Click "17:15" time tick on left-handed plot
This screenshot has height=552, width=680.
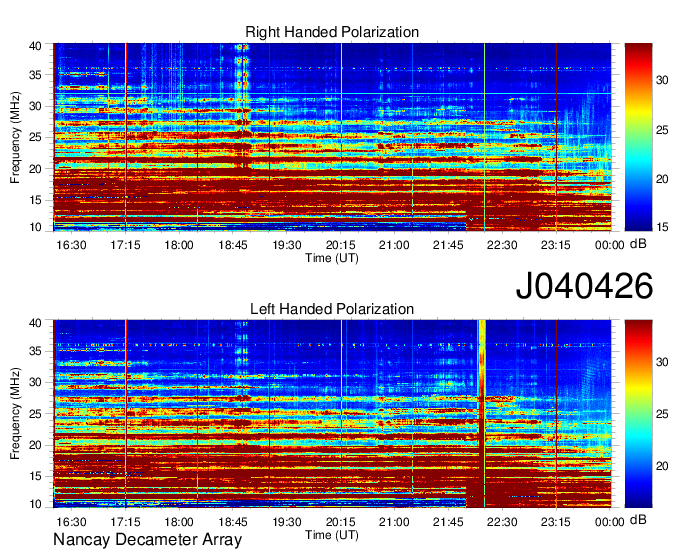pyautogui.click(x=125, y=522)
